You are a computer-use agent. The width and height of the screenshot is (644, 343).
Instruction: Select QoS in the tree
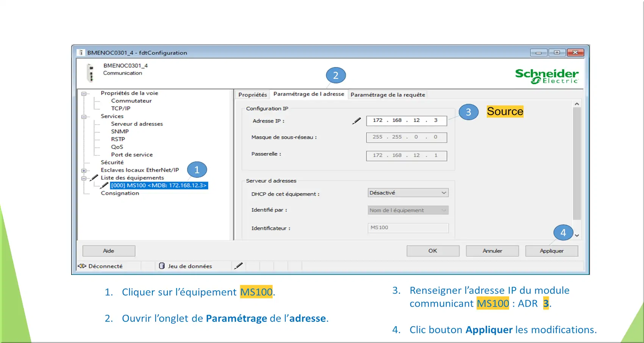[117, 147]
